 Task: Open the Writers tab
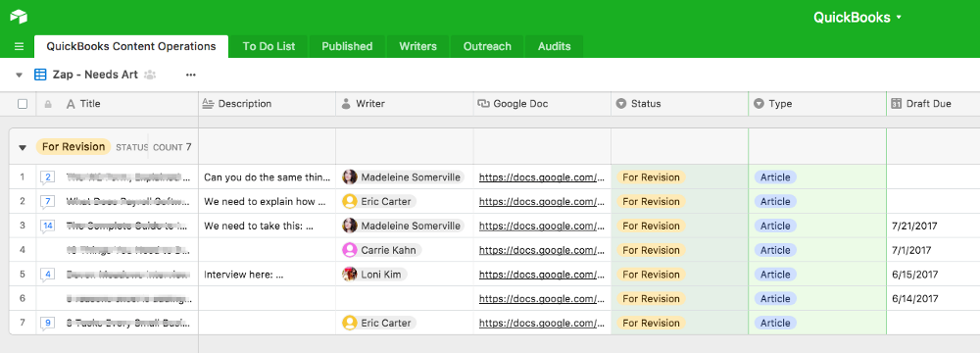417,46
